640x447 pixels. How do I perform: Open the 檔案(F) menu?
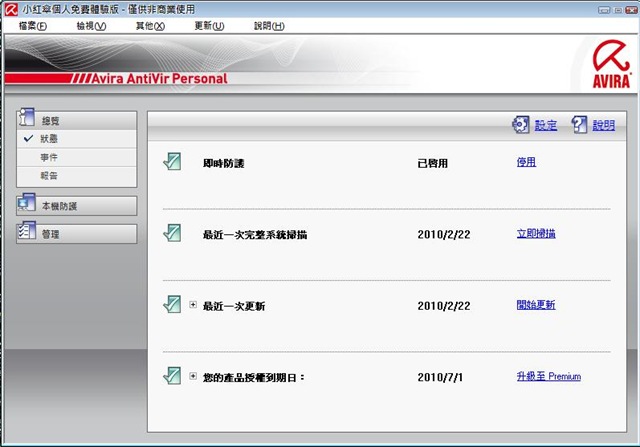(x=33, y=26)
